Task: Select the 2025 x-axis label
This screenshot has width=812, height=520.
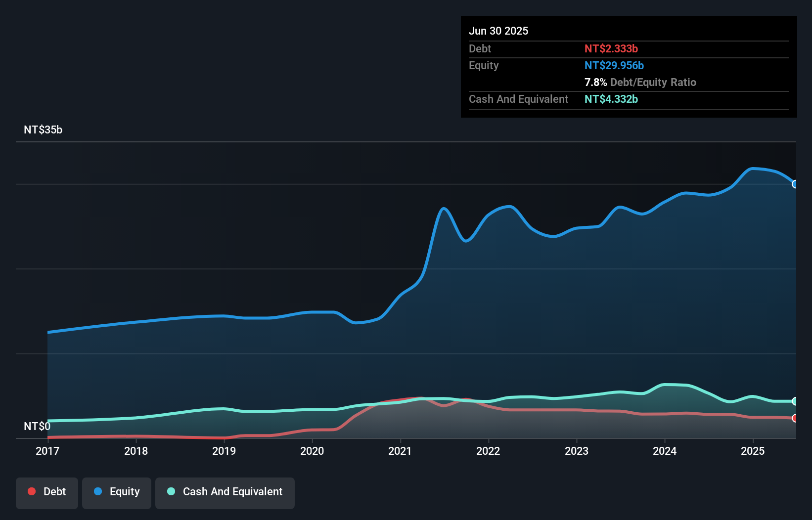Action: pyautogui.click(x=753, y=451)
